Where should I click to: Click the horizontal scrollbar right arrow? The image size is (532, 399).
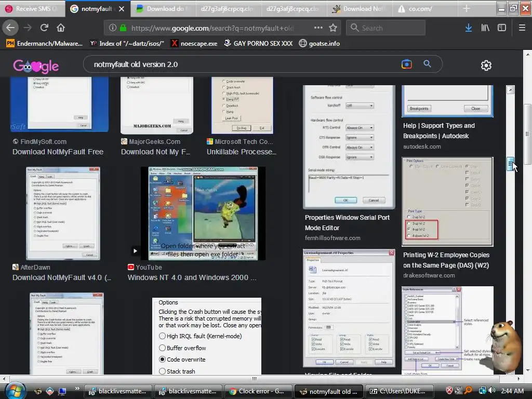pos(519,378)
